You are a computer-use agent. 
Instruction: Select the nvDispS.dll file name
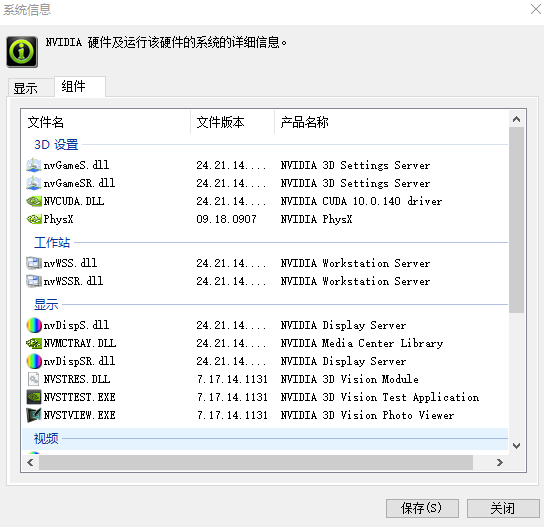pyautogui.click(x=76, y=325)
